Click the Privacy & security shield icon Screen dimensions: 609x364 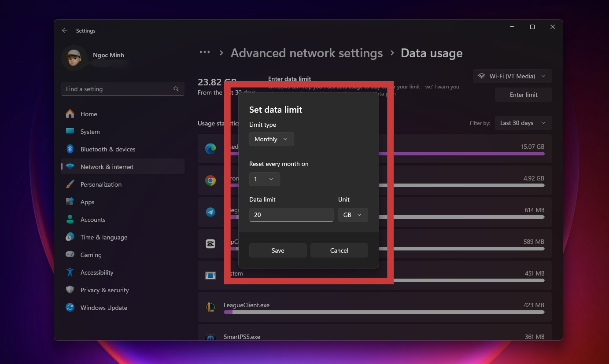70,290
